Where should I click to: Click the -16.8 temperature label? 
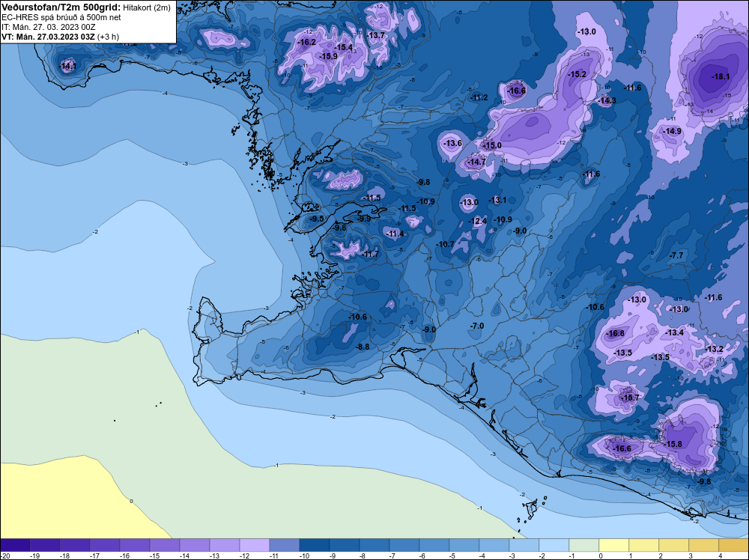[615, 333]
